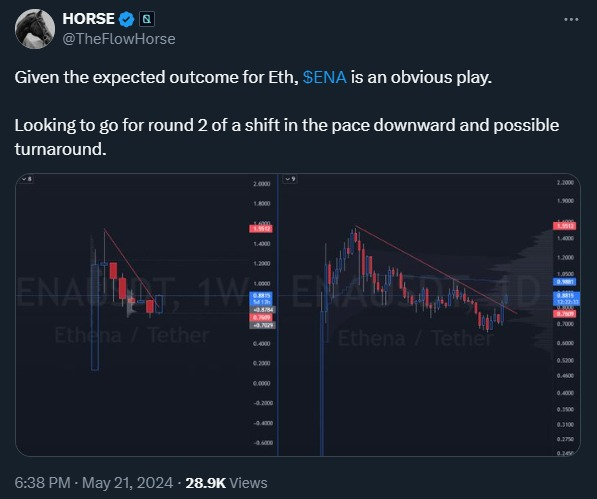Select red 1.5512 label on weekly chart
Image resolution: width=597 pixels, height=499 pixels.
point(261,229)
